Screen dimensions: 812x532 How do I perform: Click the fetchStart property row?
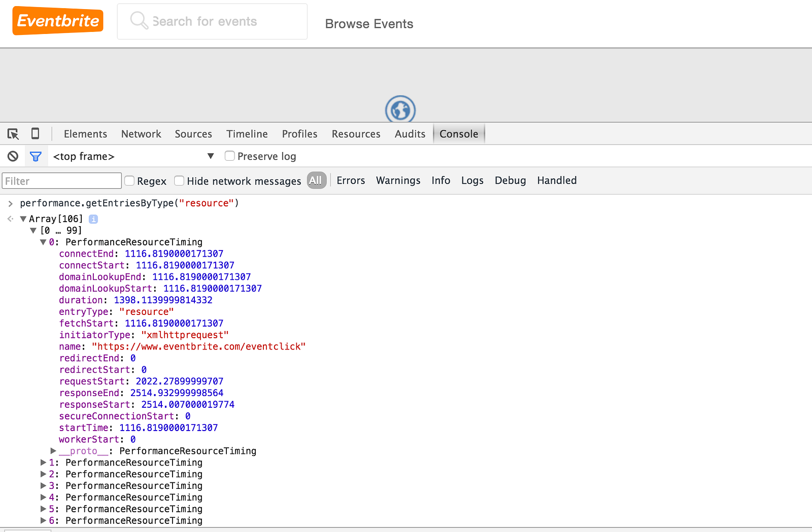click(x=141, y=324)
